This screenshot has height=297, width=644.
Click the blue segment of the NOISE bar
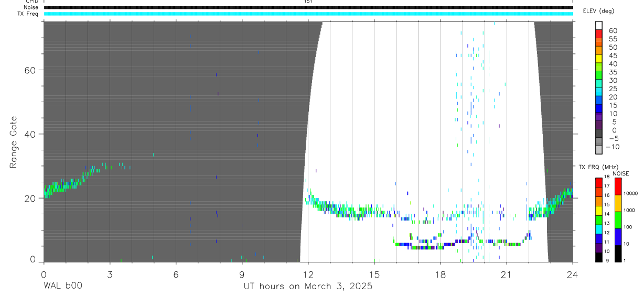coord(618,236)
